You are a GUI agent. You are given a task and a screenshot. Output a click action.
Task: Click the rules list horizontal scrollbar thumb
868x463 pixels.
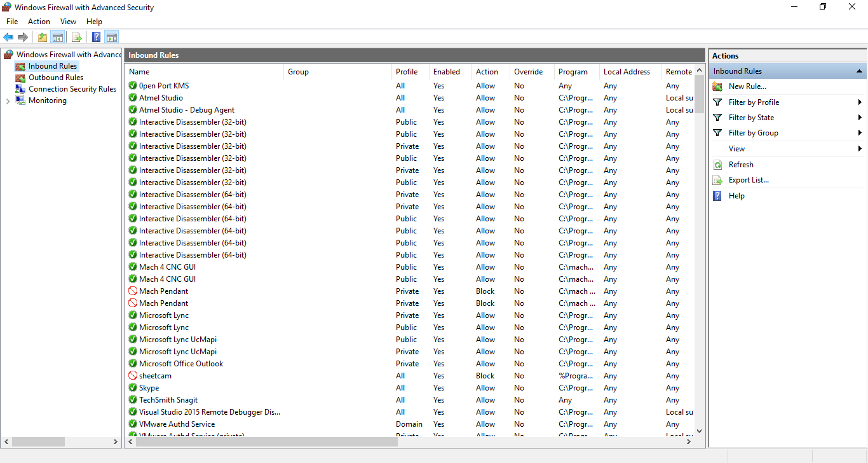pos(267,441)
